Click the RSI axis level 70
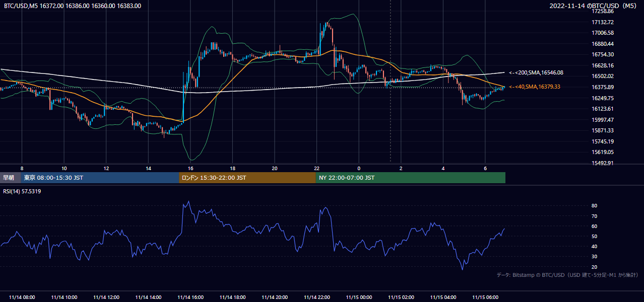 tap(595, 216)
